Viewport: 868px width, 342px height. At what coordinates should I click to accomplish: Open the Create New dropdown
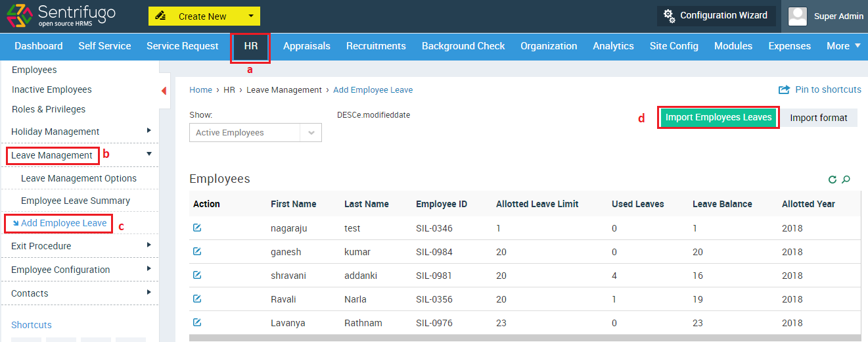point(204,16)
